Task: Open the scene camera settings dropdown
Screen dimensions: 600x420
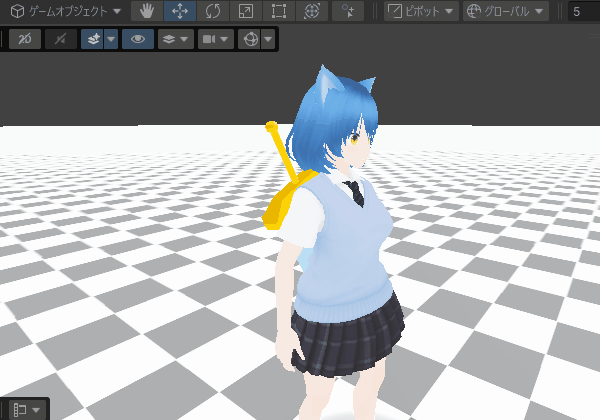Action: pyautogui.click(x=216, y=39)
